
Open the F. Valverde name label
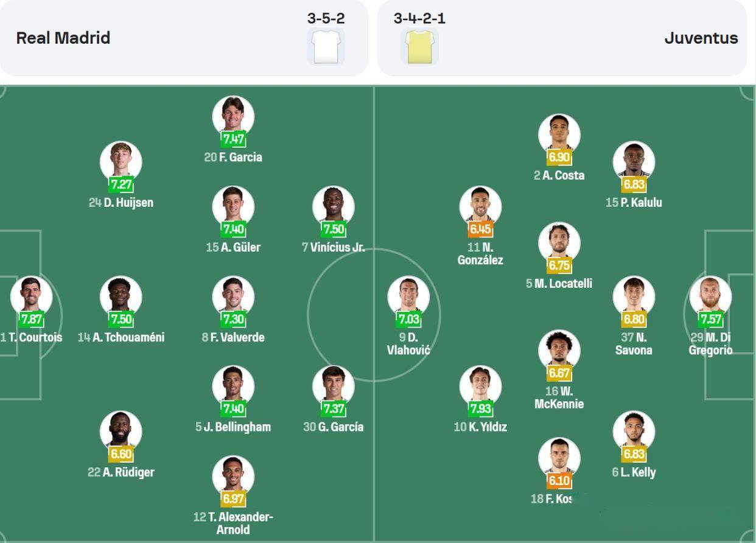click(237, 337)
